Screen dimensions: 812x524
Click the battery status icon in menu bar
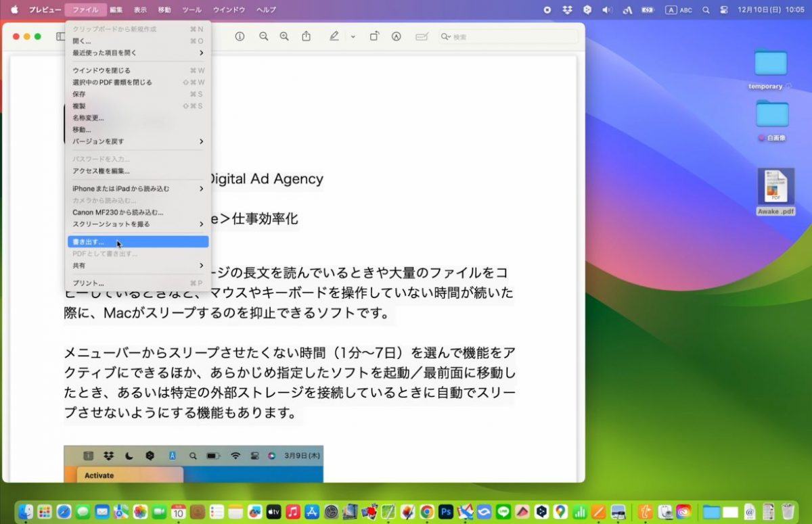click(x=648, y=10)
